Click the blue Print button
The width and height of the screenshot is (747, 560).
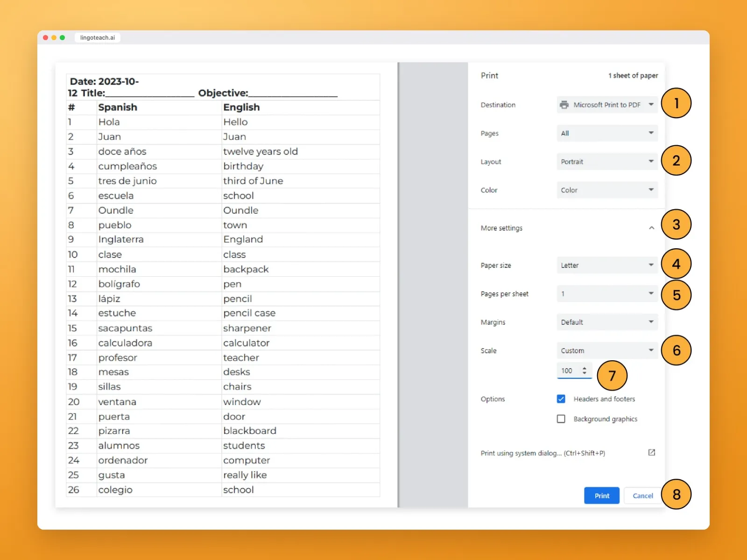coord(602,496)
